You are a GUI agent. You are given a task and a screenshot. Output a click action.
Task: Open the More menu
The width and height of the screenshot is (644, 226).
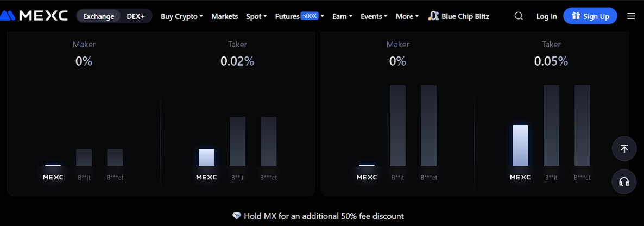(x=407, y=16)
